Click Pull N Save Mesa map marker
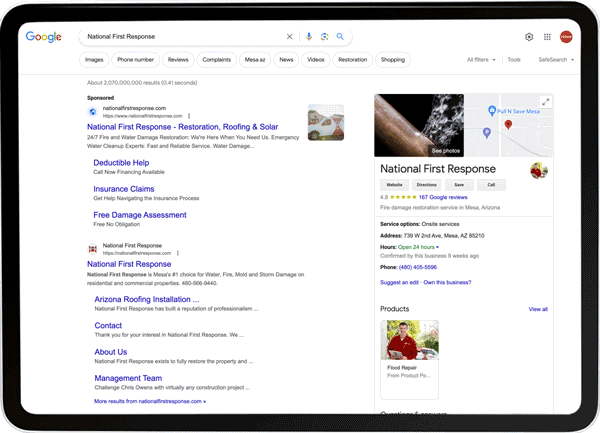600x433 pixels. [492, 111]
